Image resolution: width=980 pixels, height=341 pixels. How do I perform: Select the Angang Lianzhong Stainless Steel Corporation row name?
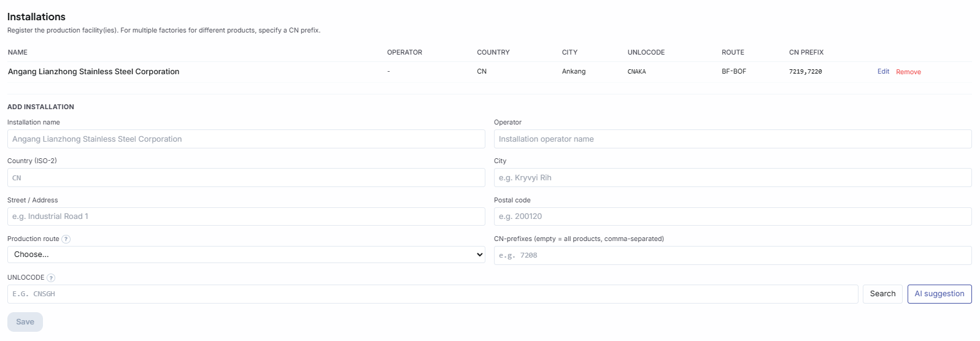pyautogui.click(x=94, y=72)
